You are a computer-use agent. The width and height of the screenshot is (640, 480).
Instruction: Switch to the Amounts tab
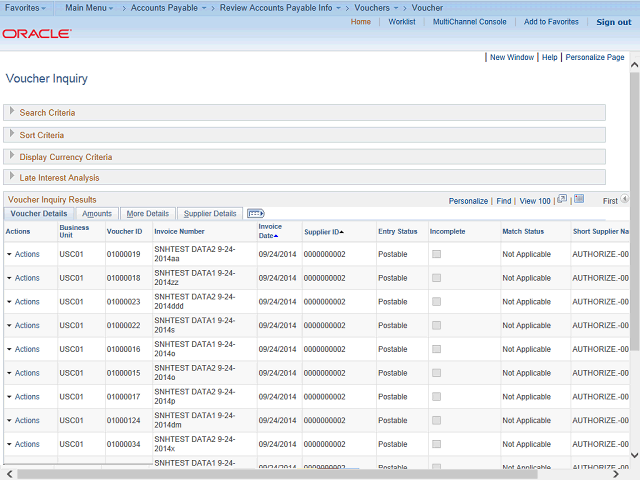pos(97,213)
